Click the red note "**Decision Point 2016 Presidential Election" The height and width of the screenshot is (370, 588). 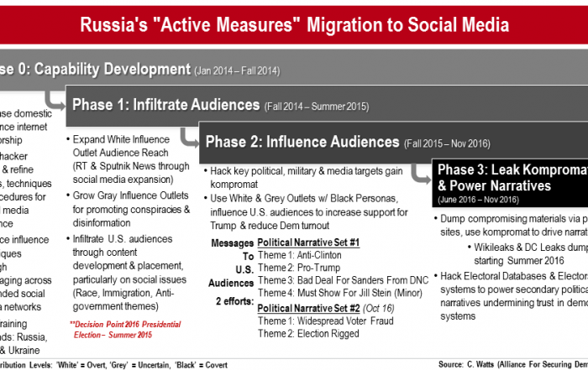point(125,330)
